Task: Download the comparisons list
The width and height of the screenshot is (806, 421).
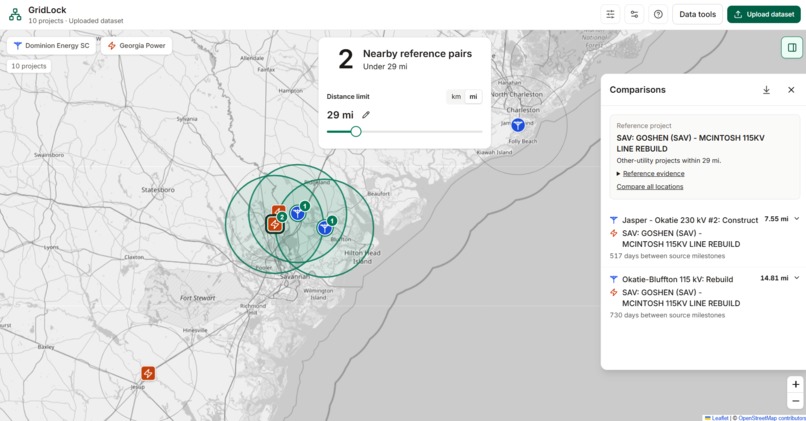Action: pos(766,90)
